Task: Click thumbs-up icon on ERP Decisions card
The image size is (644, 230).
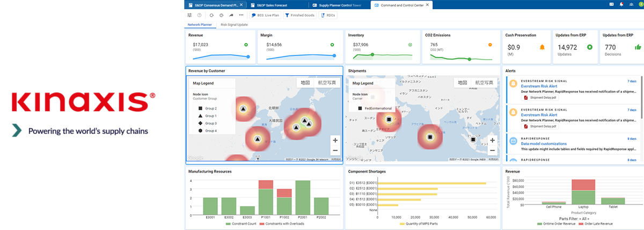Action: [x=637, y=47]
